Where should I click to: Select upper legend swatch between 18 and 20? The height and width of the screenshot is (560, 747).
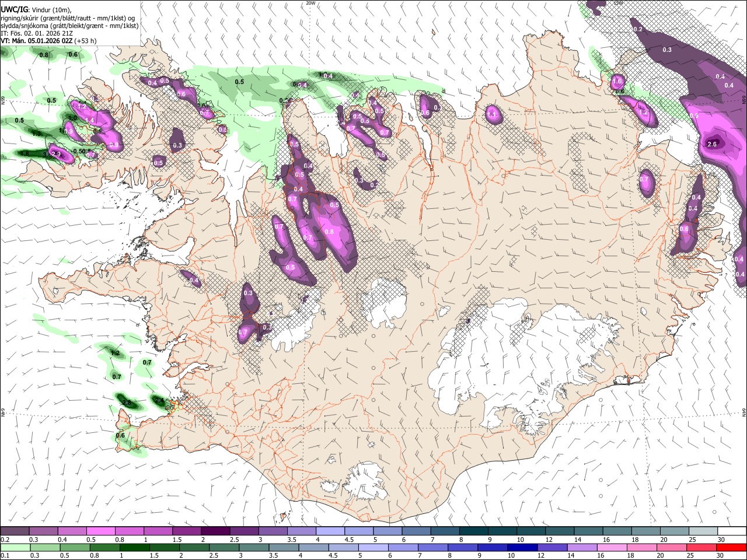(x=646, y=531)
